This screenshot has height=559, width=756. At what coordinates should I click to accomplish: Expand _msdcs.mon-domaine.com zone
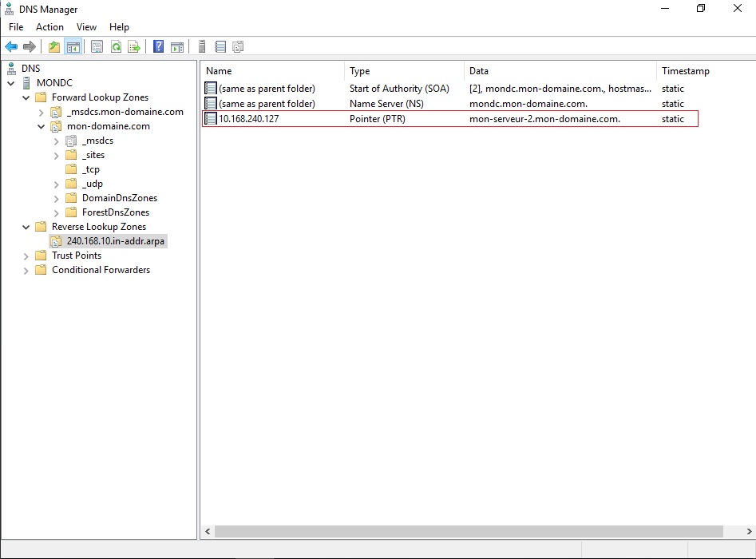[x=42, y=113]
